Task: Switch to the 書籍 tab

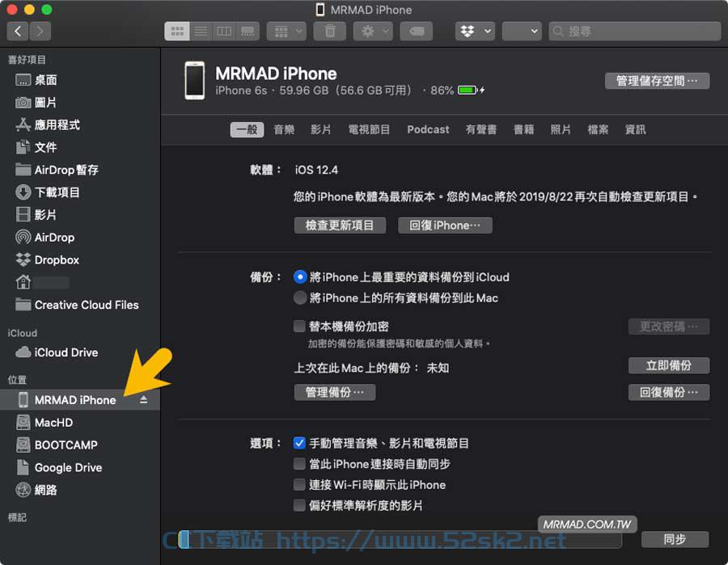Action: 523,129
